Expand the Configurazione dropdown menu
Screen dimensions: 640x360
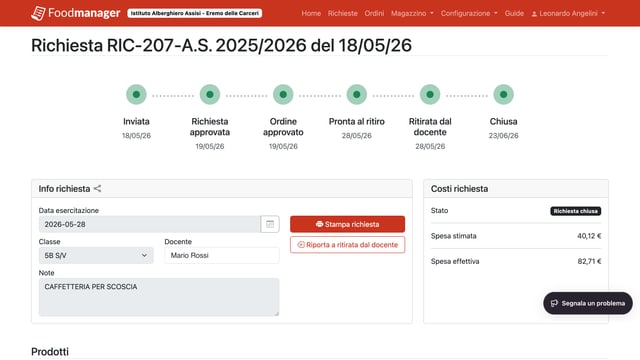pos(469,13)
